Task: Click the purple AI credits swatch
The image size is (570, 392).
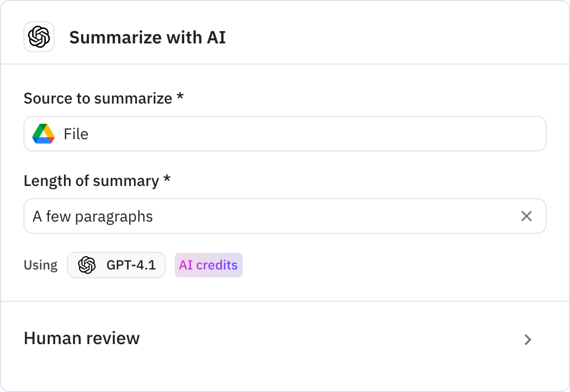Action: coord(208,265)
